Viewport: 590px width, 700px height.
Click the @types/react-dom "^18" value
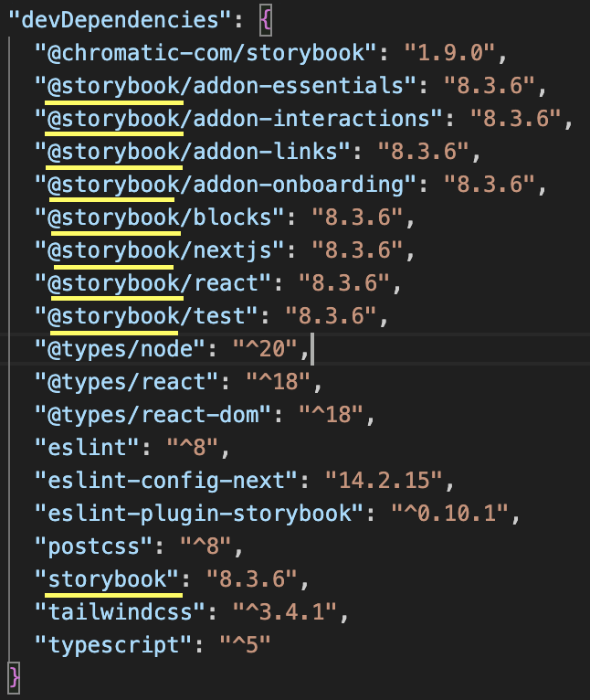tap(331, 415)
